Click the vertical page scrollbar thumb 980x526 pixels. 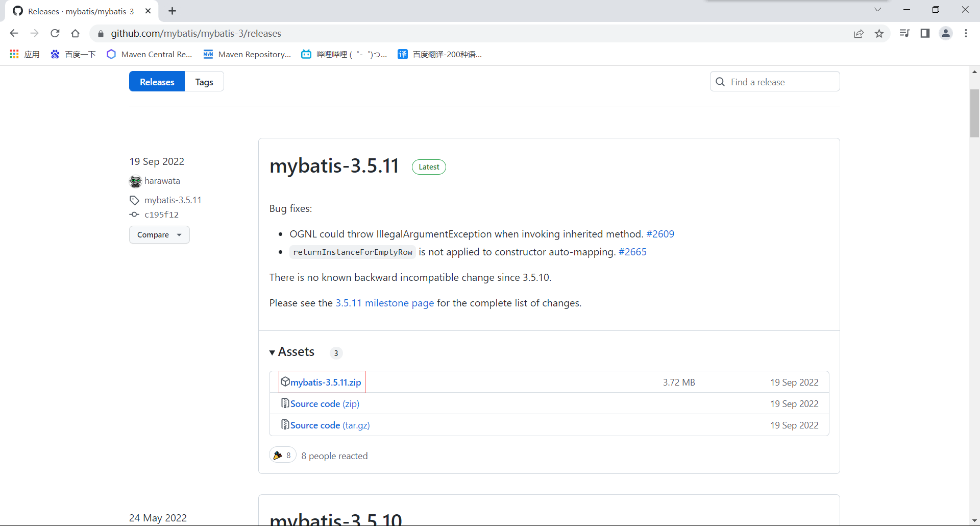pyautogui.click(x=974, y=113)
